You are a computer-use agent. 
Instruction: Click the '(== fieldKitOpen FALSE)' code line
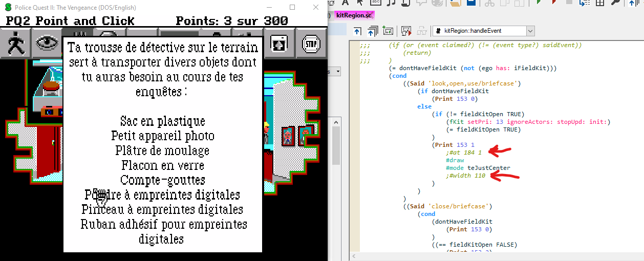click(x=475, y=245)
